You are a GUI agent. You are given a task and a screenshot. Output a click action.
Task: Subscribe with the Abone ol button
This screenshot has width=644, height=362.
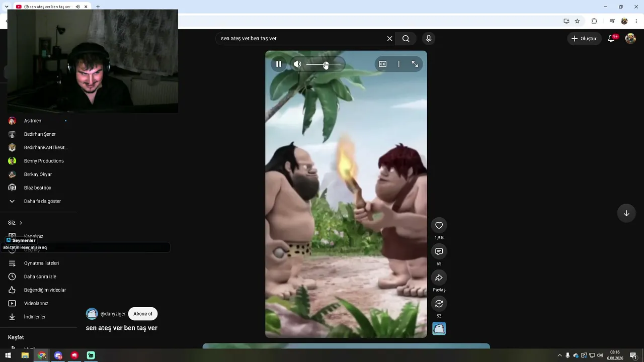(143, 314)
